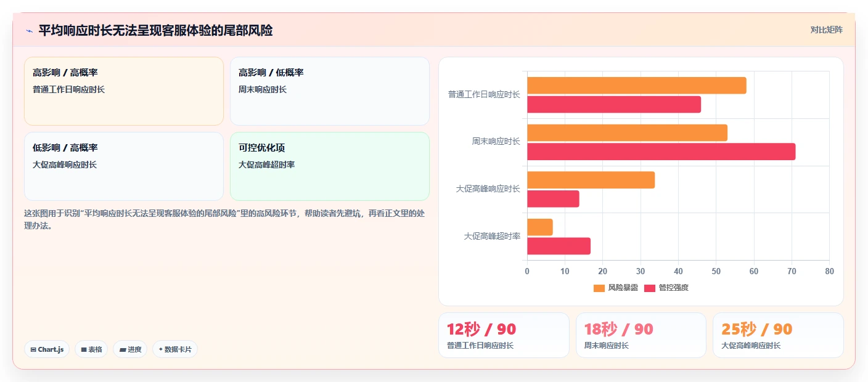The height and width of the screenshot is (382, 868).
Task: Open the 高影响 / 低概率 matrix card
Action: [x=330, y=91]
